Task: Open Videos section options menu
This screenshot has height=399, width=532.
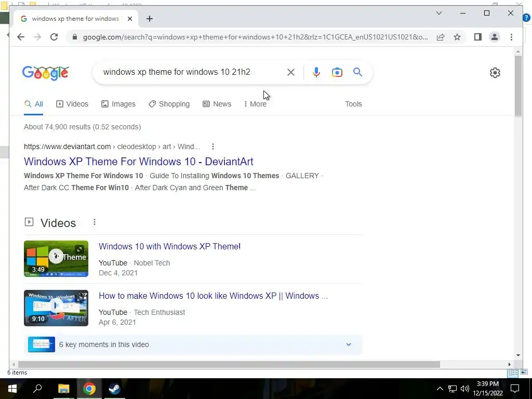Action: [x=95, y=222]
